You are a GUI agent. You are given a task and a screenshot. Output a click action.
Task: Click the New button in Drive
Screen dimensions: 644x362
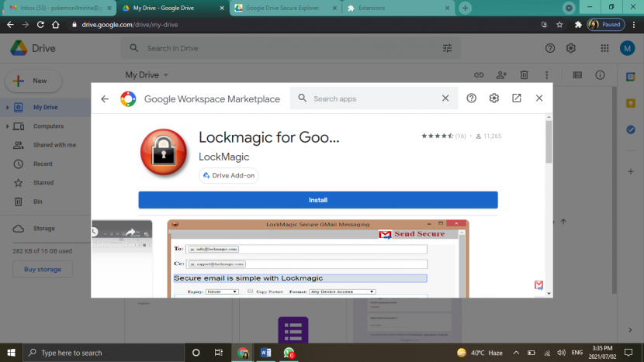pos(33,81)
